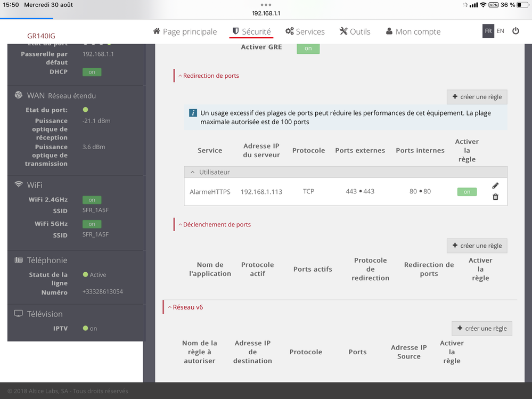Click the Télévision monitor icon
Screen dimensions: 532x399
(19, 314)
